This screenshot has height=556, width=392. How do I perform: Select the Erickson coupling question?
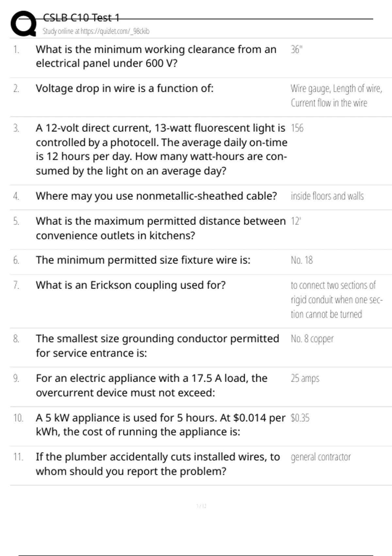click(131, 285)
